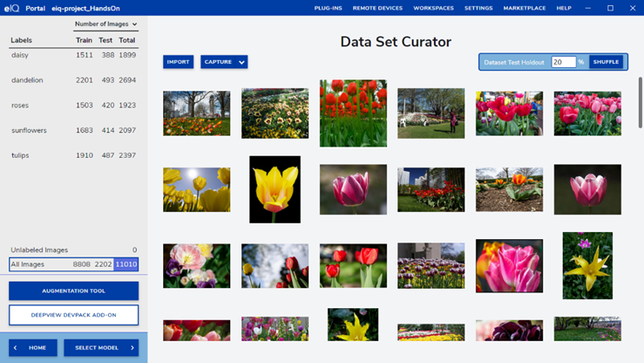Select the All Images row
The height and width of the screenshot is (363, 644).
[73, 264]
